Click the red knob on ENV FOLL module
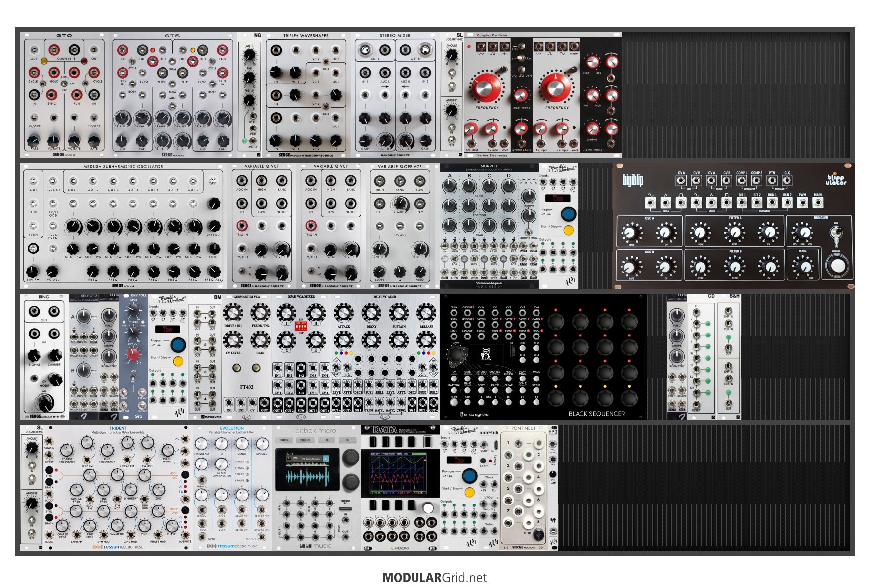Viewport: 870px width, 588px height. (133, 354)
